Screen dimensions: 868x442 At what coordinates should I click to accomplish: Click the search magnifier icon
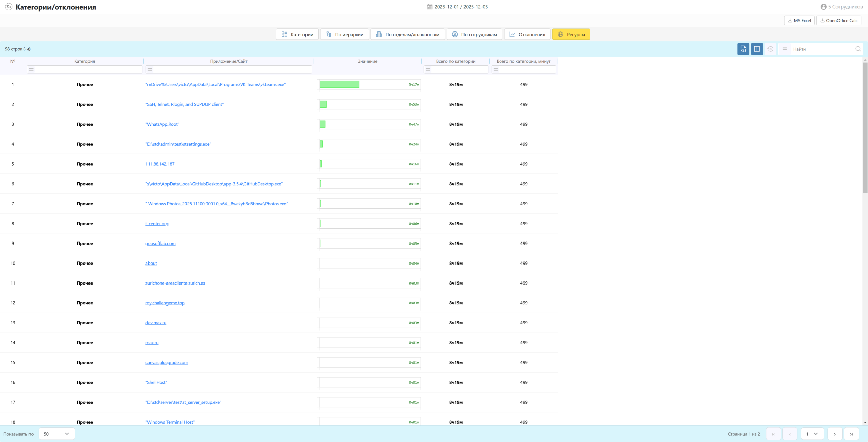coord(858,49)
